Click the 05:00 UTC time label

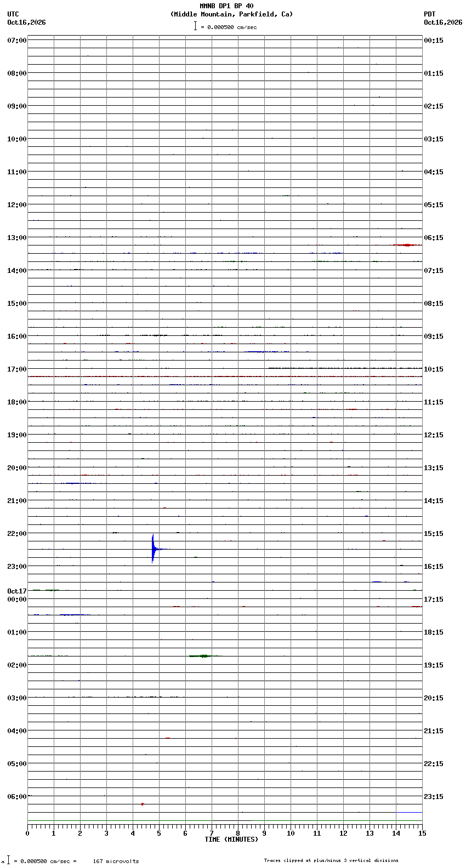pos(17,764)
